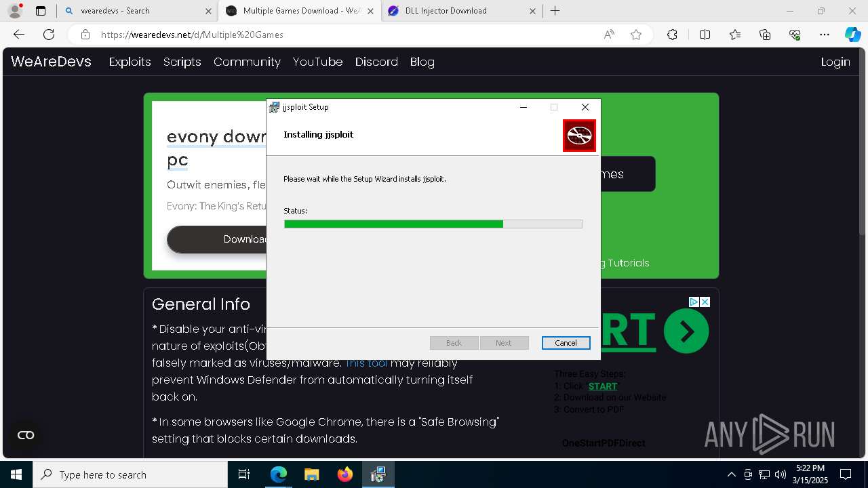The height and width of the screenshot is (488, 868).
Task: Switch to the DLL Injector Download tab
Action: pos(461,11)
